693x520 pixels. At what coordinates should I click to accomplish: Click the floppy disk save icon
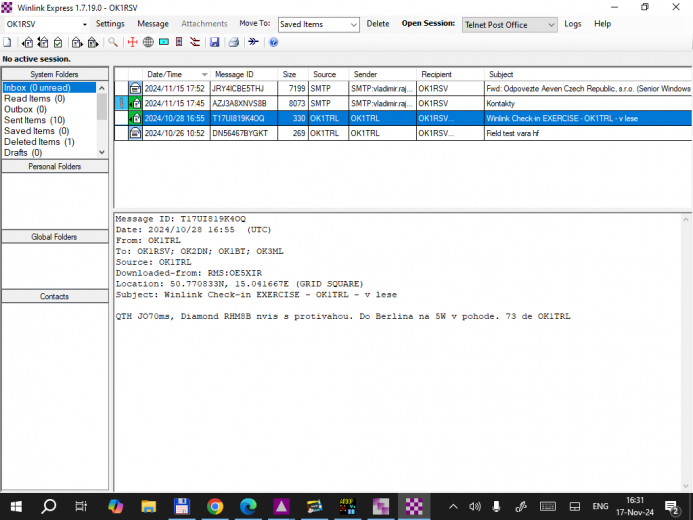pyautogui.click(x=214, y=42)
